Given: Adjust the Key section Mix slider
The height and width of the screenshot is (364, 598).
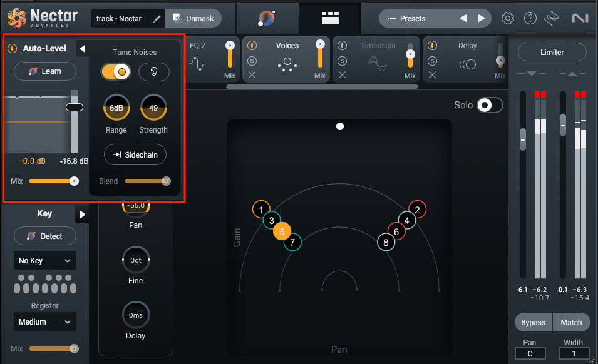Looking at the screenshot, I should pyautogui.click(x=54, y=349).
